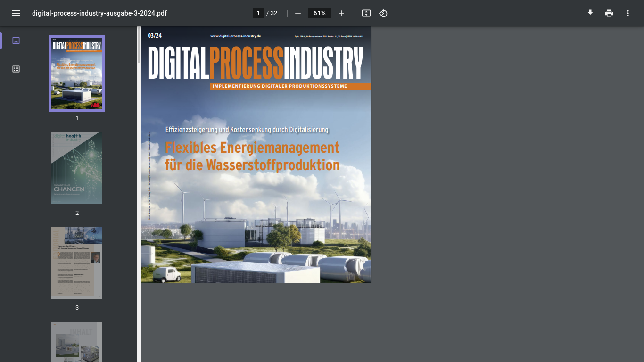Click the Effizienzsteigerung und Kostensenkung subtitle

(x=247, y=129)
